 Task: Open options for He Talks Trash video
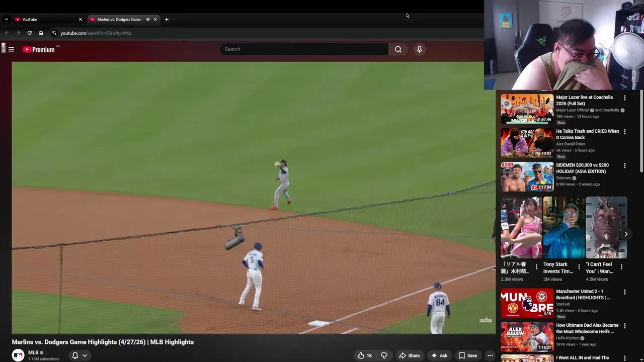[x=625, y=132]
